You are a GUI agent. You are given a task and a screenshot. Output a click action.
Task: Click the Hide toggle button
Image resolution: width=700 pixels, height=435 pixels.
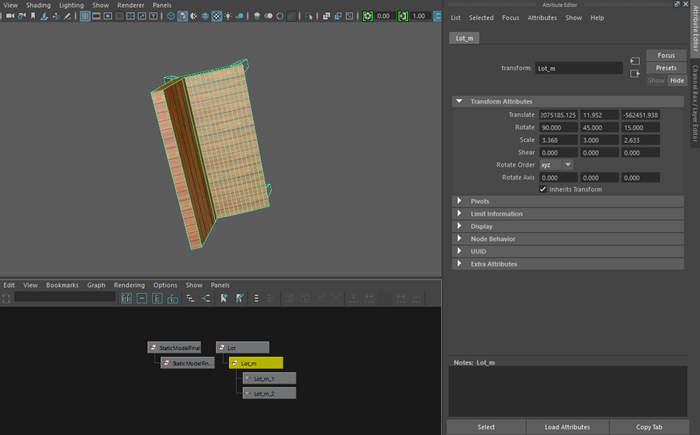(x=677, y=80)
